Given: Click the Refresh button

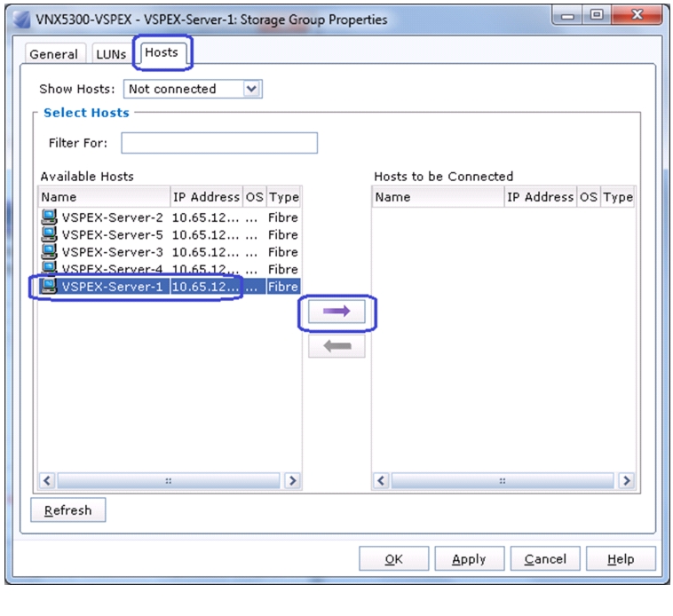Looking at the screenshot, I should (x=67, y=510).
